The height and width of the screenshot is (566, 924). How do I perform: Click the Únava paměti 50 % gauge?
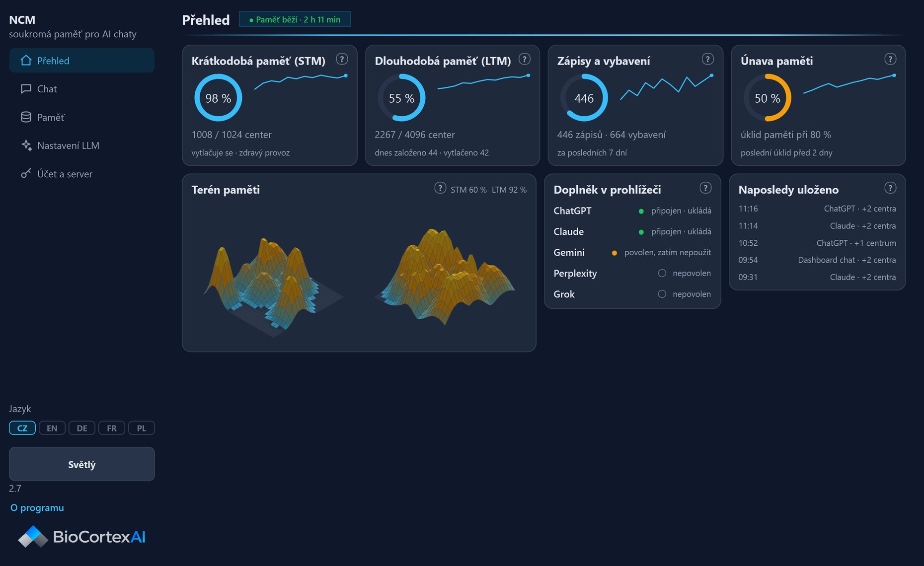767,98
